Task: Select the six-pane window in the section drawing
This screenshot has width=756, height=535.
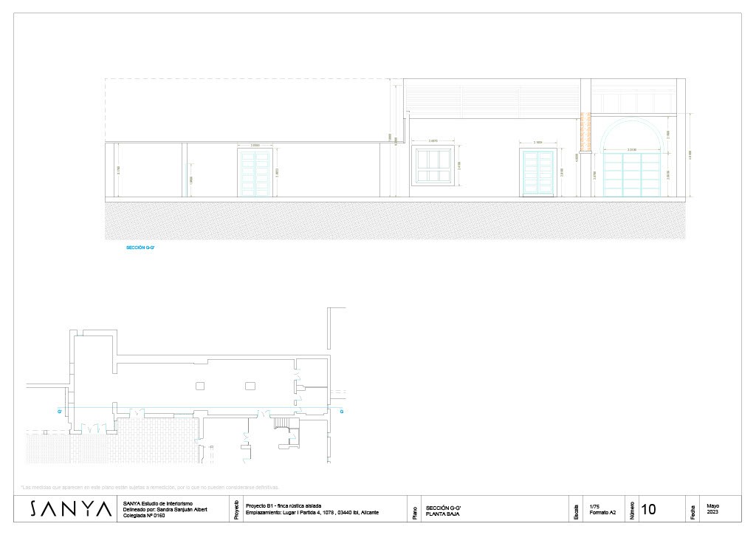Action: click(430, 166)
